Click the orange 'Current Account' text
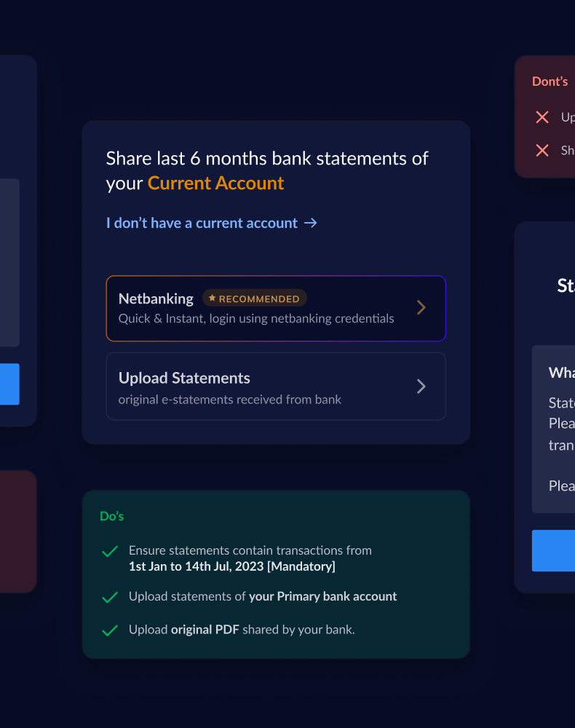This screenshot has height=728, width=575. [x=215, y=183]
